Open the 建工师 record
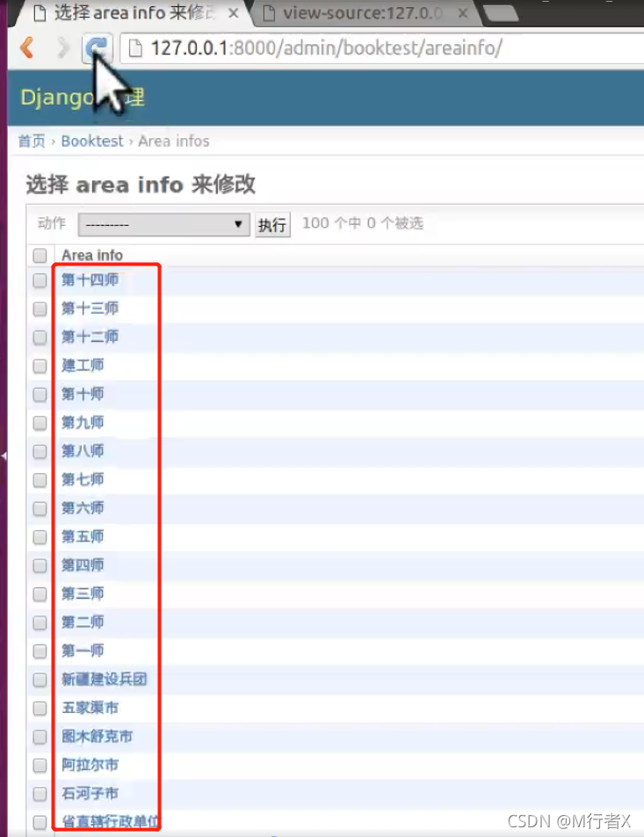 point(83,365)
